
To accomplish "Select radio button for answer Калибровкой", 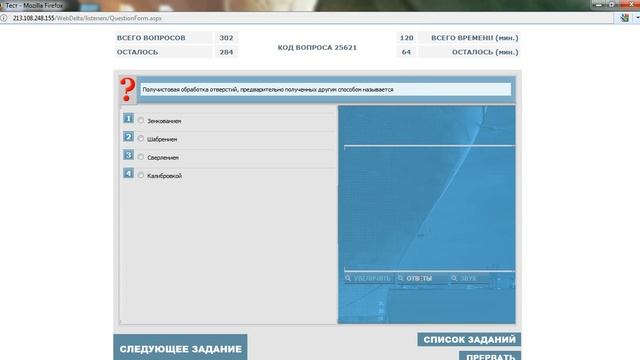I will [141, 176].
